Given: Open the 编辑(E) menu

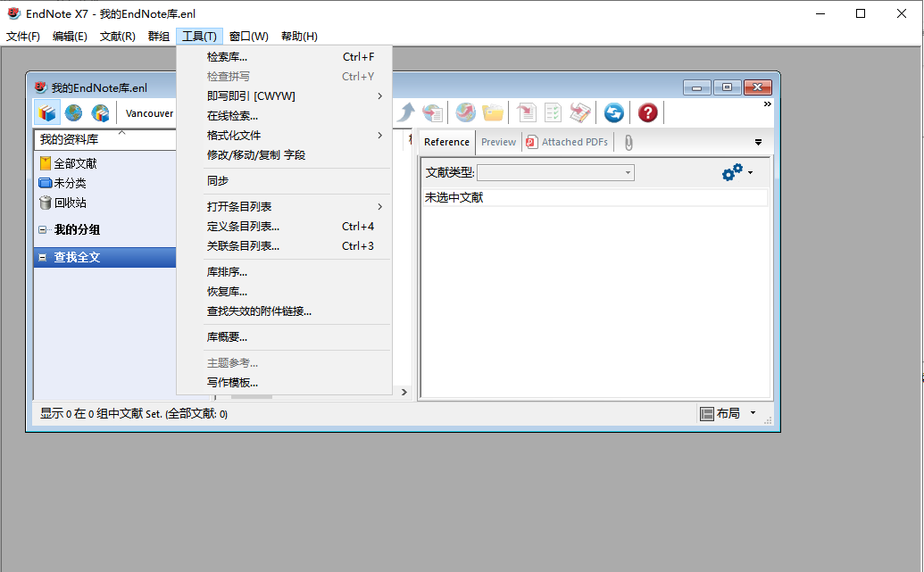Looking at the screenshot, I should pyautogui.click(x=70, y=37).
